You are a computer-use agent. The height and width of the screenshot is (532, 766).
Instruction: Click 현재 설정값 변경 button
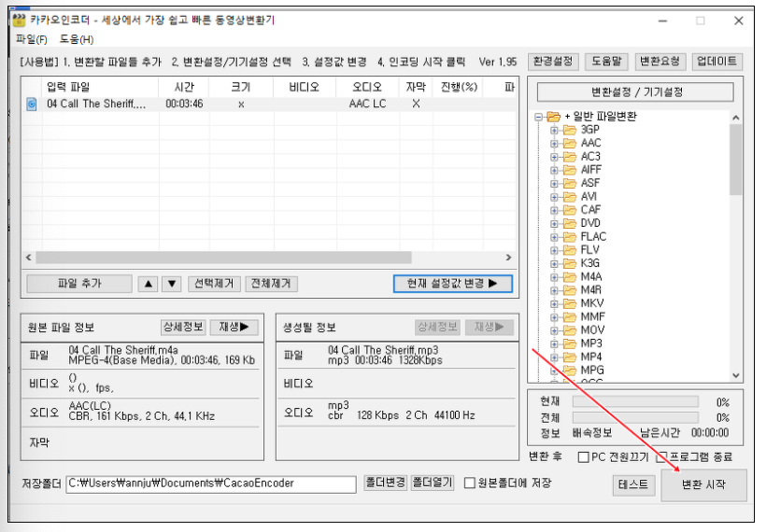pyautogui.click(x=452, y=284)
